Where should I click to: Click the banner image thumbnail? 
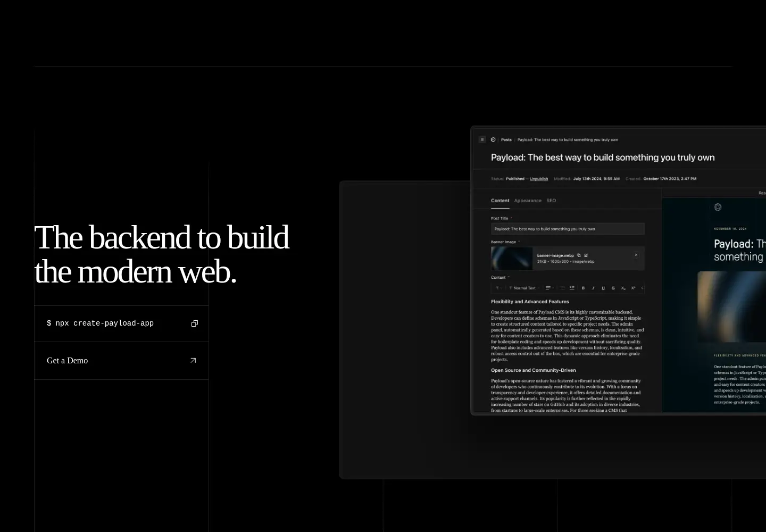512,258
